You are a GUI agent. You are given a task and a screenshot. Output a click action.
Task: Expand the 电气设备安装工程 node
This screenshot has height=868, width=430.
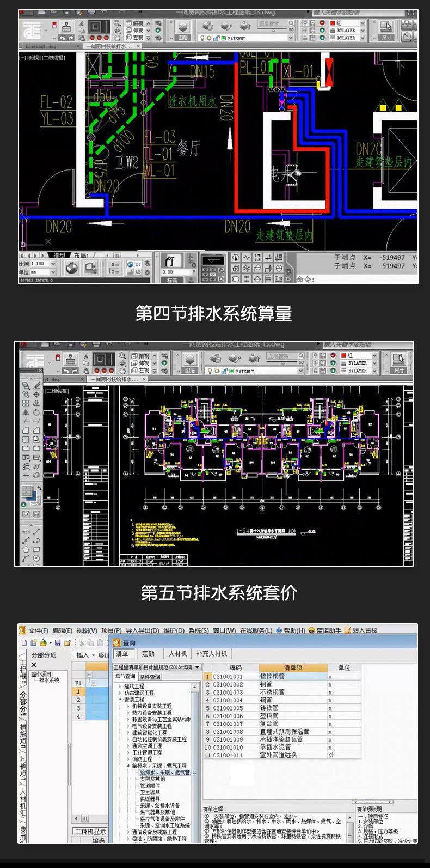point(128,726)
